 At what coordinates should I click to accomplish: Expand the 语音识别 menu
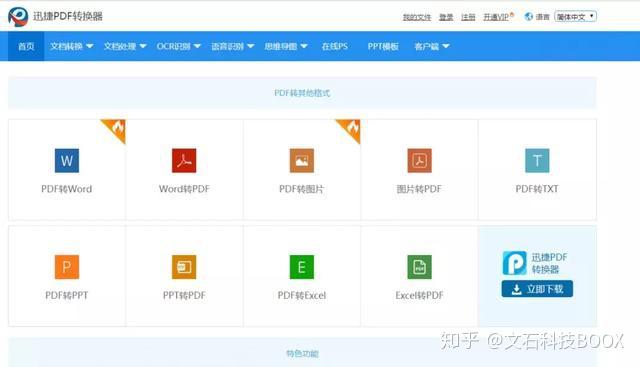[x=232, y=46]
